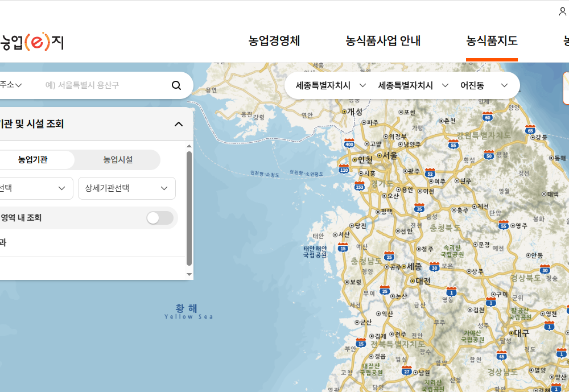Click the marker near 군산
The height and width of the screenshot is (392, 569).
point(357,321)
